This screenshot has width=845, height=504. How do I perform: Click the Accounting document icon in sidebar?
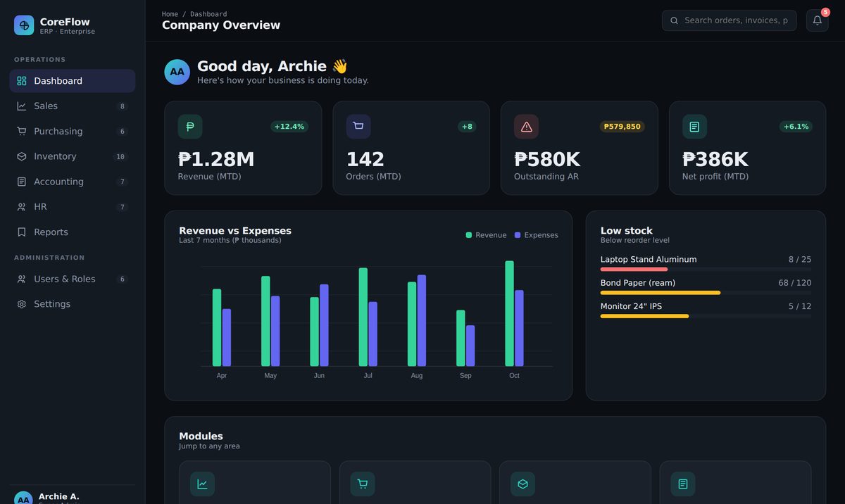[22, 182]
